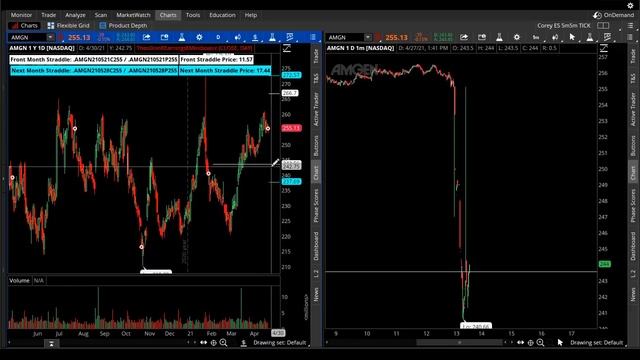Click left chart zoom magnifier icon

click(224, 343)
